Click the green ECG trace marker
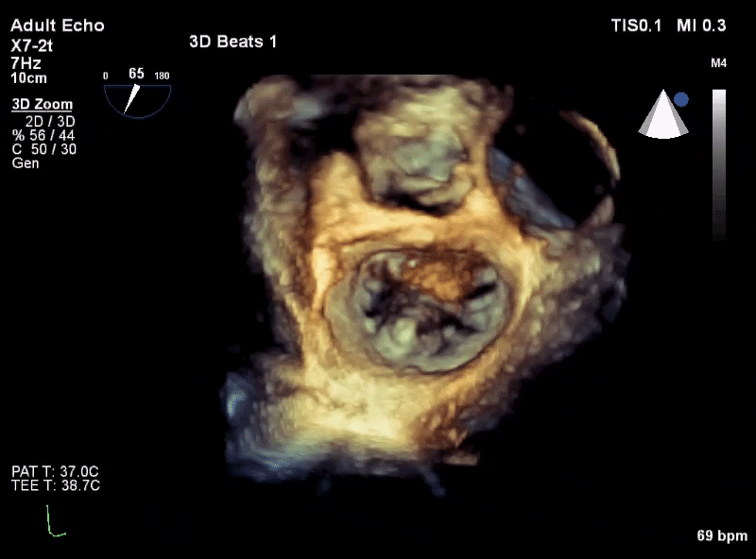The height and width of the screenshot is (559, 756). 56,521
